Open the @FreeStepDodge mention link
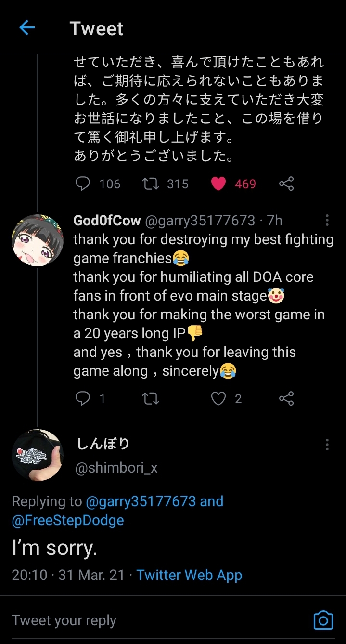Image resolution: width=346 pixels, height=644 pixels. click(x=68, y=520)
